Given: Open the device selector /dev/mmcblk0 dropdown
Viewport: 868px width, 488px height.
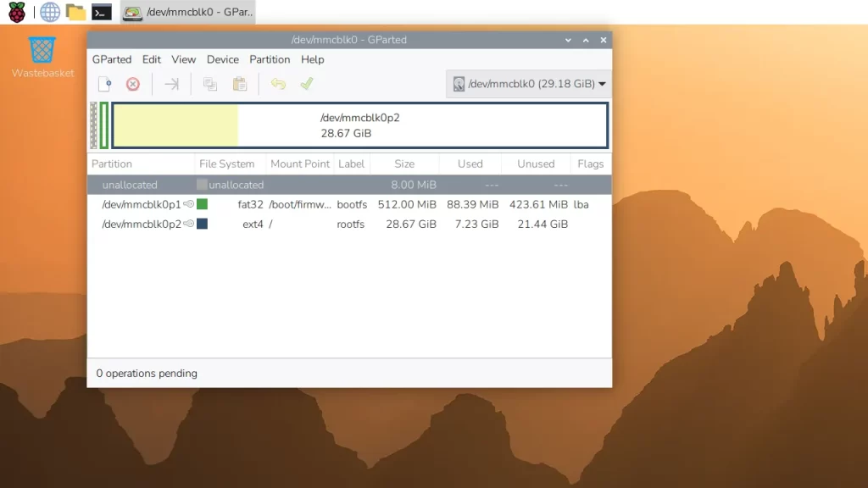Looking at the screenshot, I should (529, 84).
